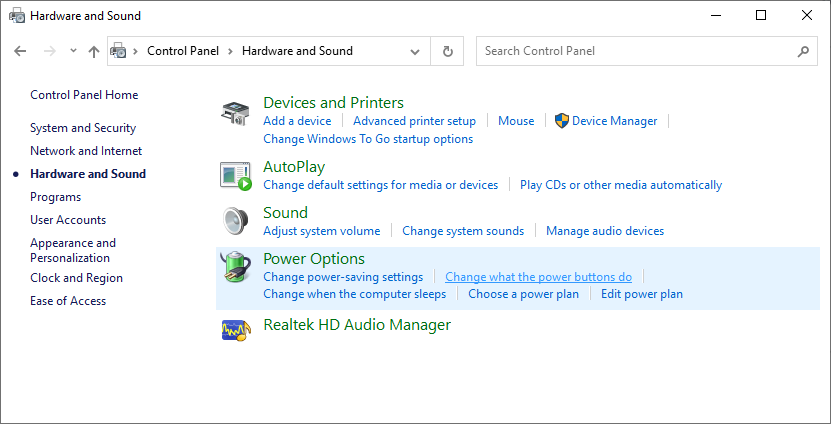Open Adjust system volume link

[x=321, y=231]
